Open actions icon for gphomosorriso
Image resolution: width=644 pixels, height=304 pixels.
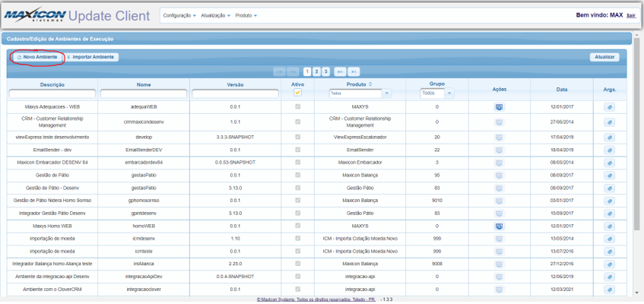pos(499,201)
